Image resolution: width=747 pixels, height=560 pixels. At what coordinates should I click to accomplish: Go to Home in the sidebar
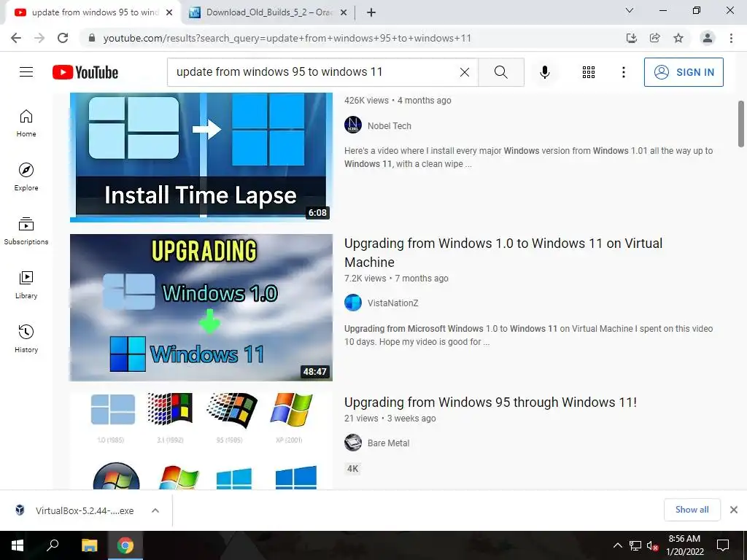click(26, 123)
